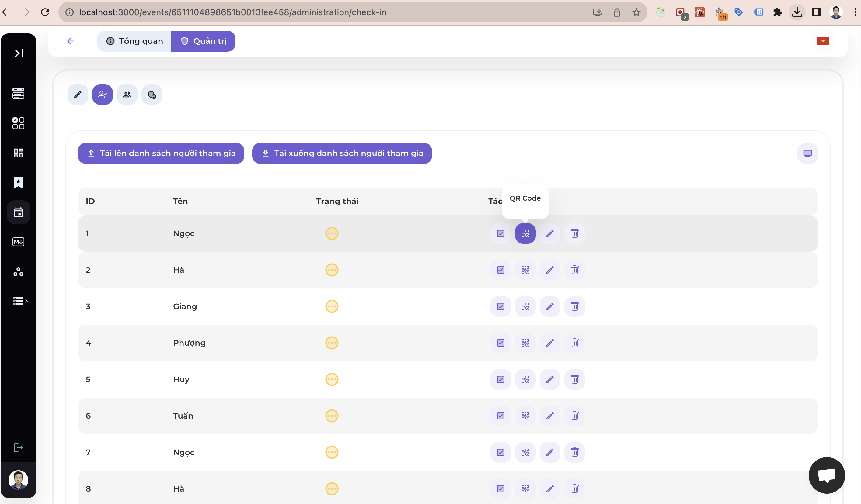Show QR code for Huy
The height and width of the screenshot is (504, 861).
(x=525, y=379)
